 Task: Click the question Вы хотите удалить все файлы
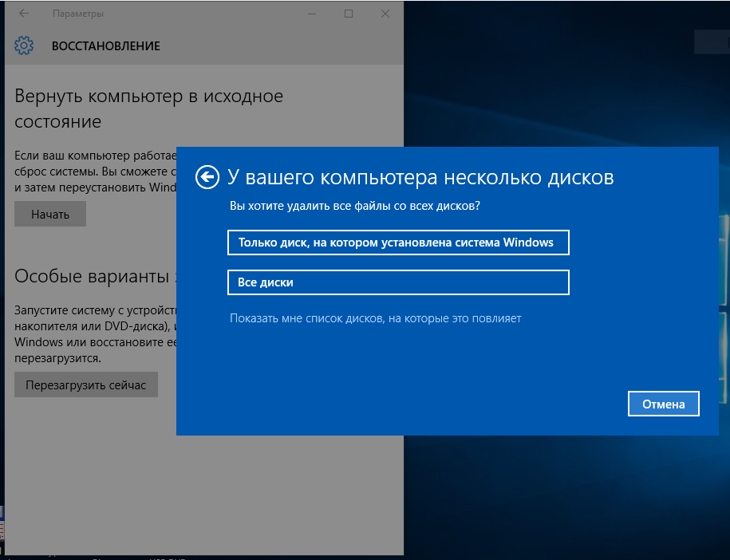pos(355,206)
